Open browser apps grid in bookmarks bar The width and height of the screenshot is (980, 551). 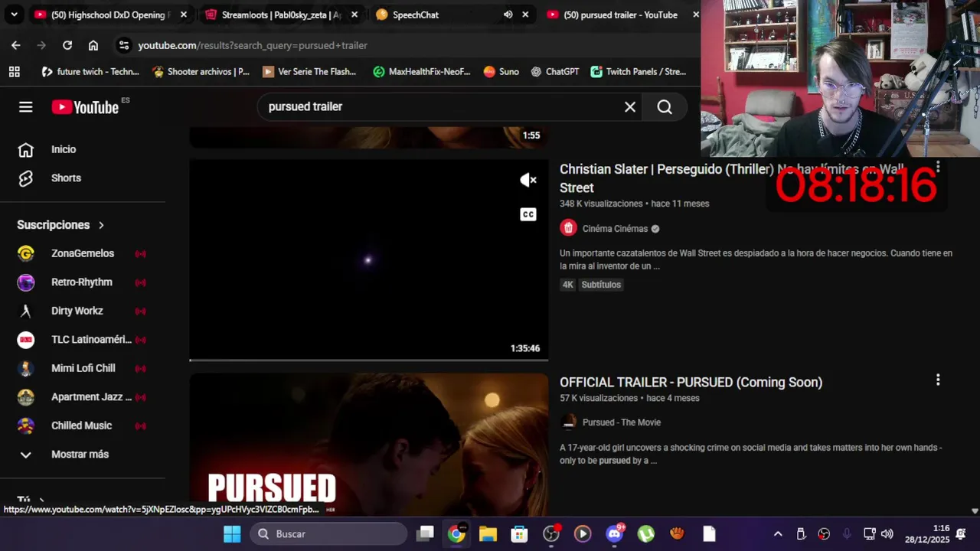(x=14, y=72)
